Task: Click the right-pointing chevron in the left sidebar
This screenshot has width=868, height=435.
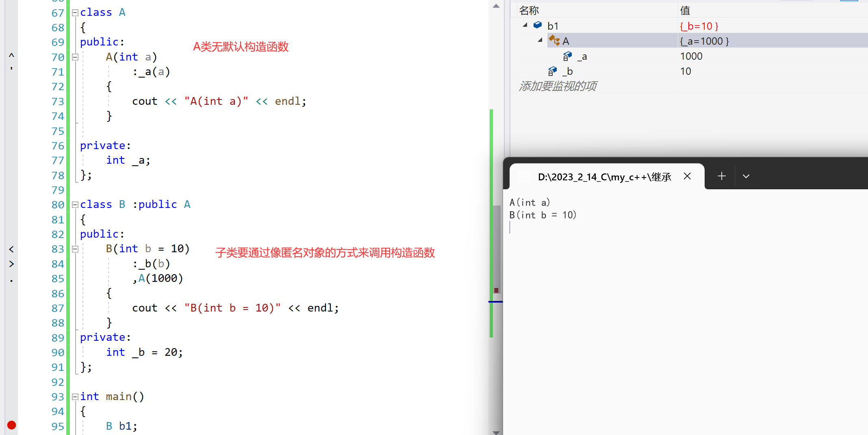Action: point(11,264)
